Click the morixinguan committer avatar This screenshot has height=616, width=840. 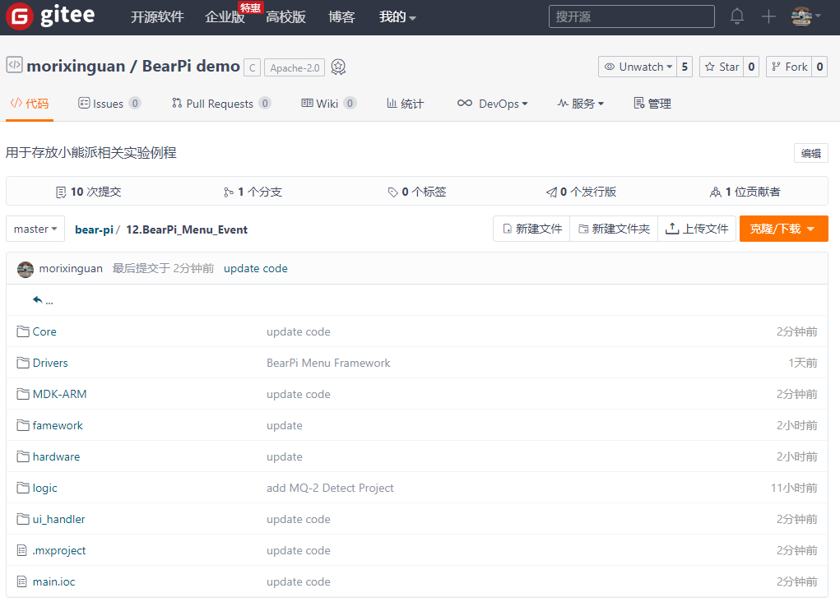[26, 269]
